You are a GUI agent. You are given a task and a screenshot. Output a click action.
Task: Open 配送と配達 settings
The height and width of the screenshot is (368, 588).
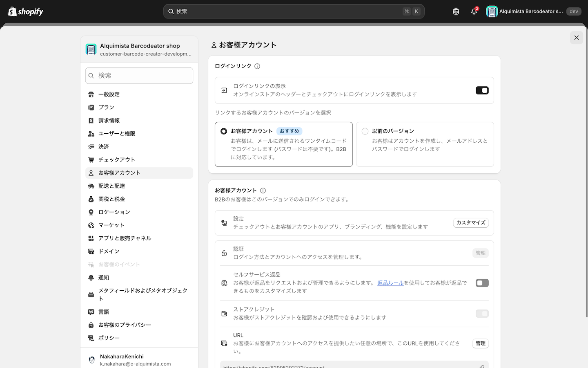click(111, 186)
